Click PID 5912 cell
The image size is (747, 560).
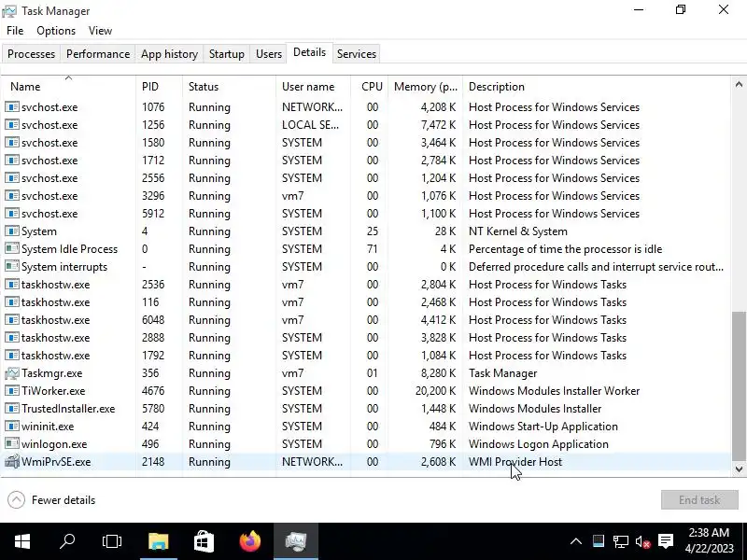[153, 214]
